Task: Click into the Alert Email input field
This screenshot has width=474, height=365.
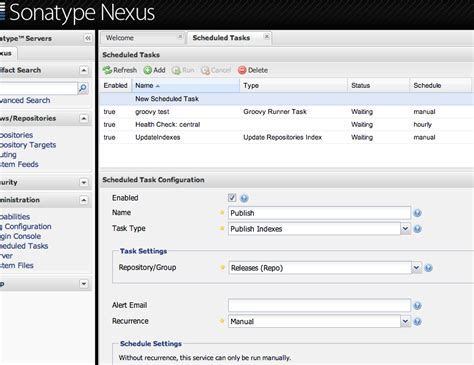Action: [x=319, y=305]
